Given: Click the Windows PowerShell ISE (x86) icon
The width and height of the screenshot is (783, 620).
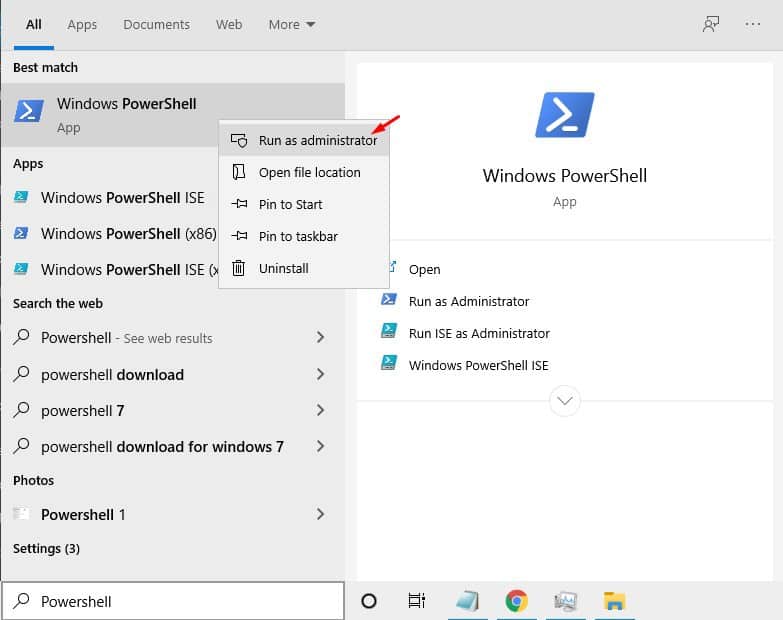Looking at the screenshot, I should [21, 269].
